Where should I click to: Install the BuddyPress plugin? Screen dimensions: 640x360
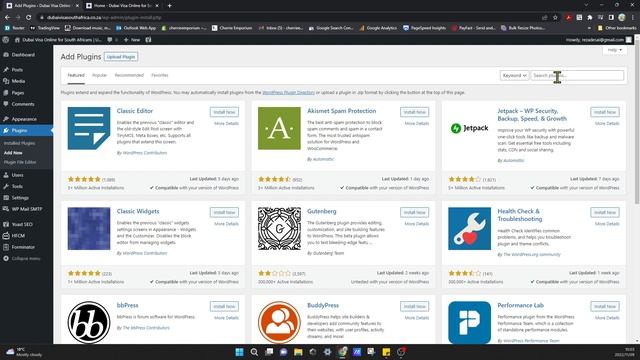pyautogui.click(x=414, y=306)
